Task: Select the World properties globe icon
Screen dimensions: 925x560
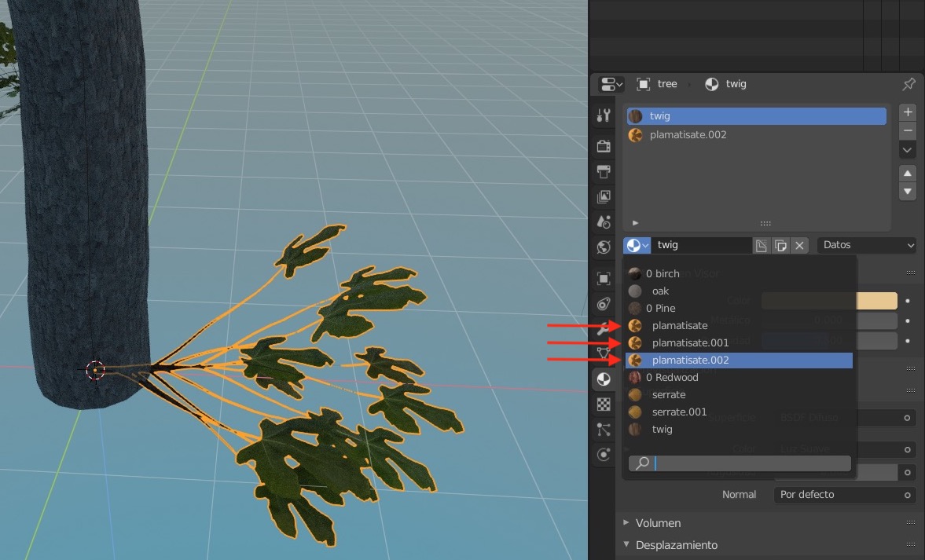Action: (604, 247)
